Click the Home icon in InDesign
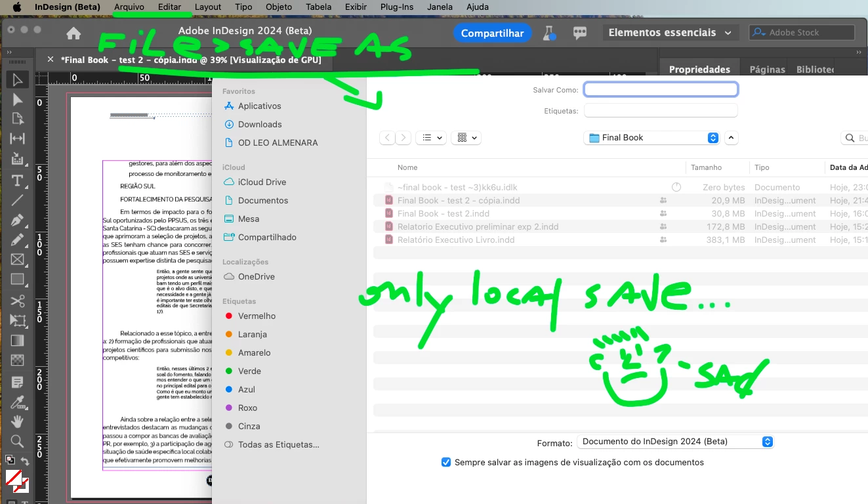The width and height of the screenshot is (868, 504). [73, 33]
